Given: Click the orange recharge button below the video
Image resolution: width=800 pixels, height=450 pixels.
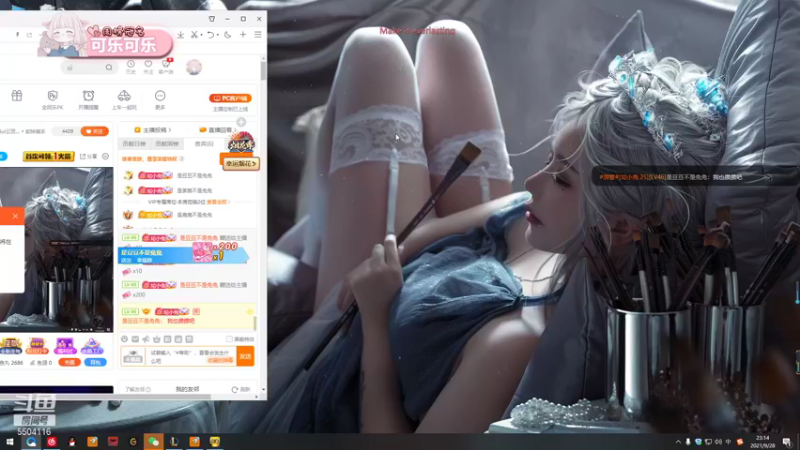Looking at the screenshot, I should pos(69,362).
